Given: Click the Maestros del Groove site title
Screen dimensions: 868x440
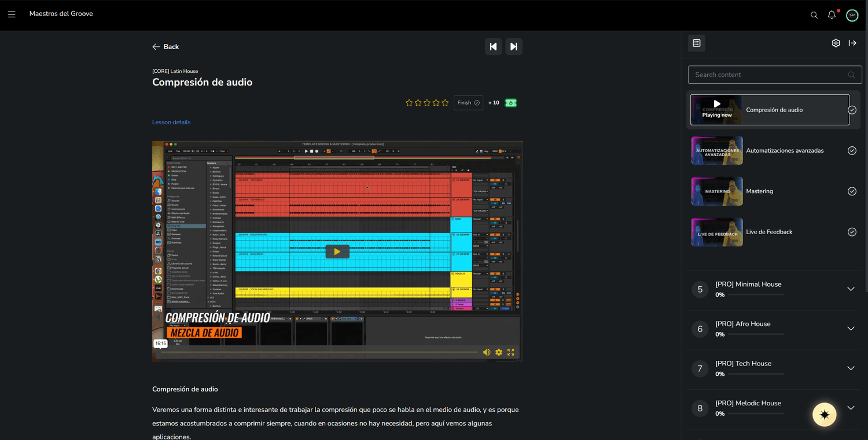Looking at the screenshot, I should pyautogui.click(x=61, y=14).
